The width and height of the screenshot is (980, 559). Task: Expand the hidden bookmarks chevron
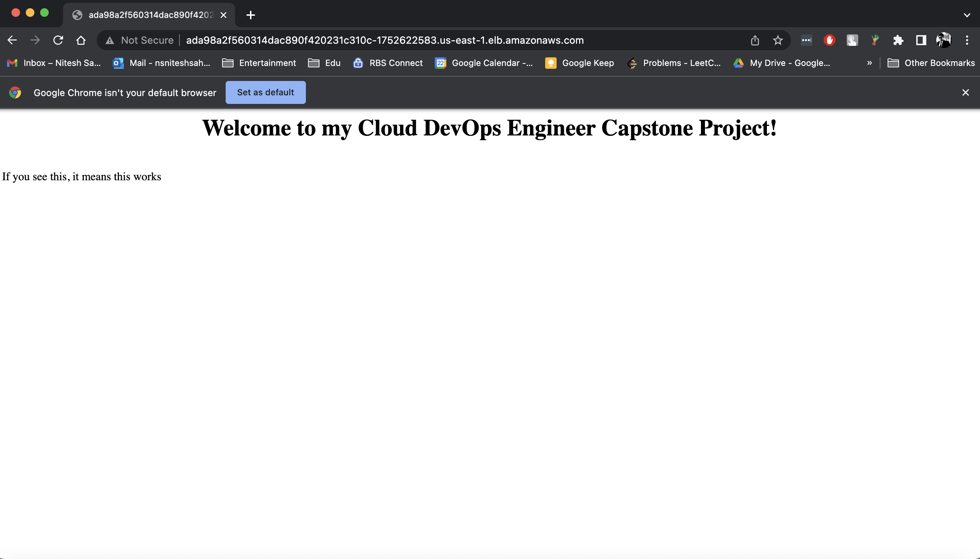click(x=869, y=63)
